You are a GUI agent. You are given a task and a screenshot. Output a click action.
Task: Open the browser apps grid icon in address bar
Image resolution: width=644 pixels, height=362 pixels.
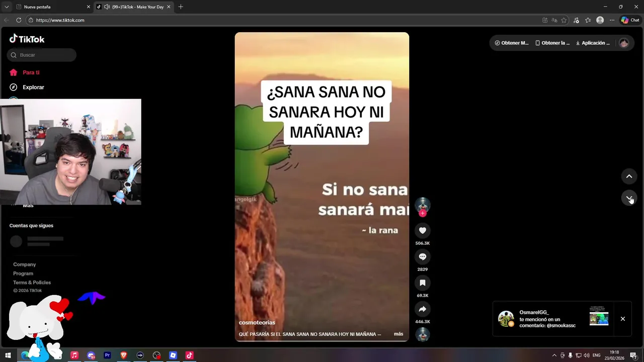pyautogui.click(x=545, y=20)
